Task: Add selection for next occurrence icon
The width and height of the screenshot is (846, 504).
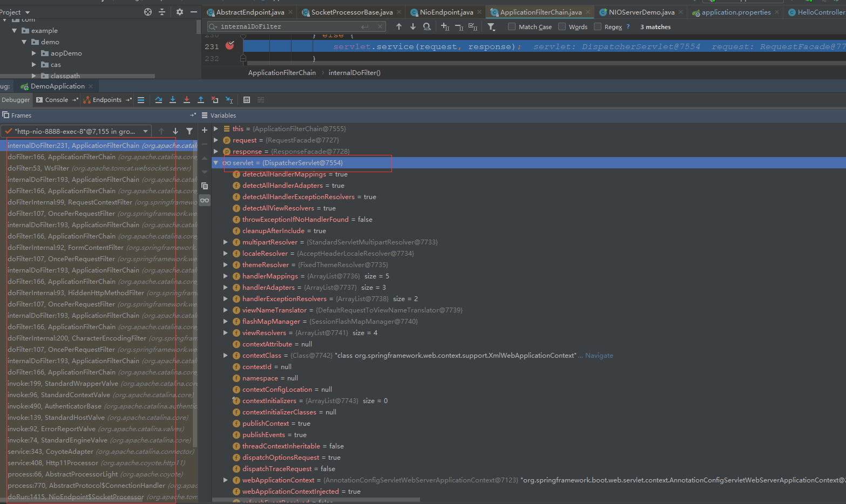Action: [x=445, y=26]
